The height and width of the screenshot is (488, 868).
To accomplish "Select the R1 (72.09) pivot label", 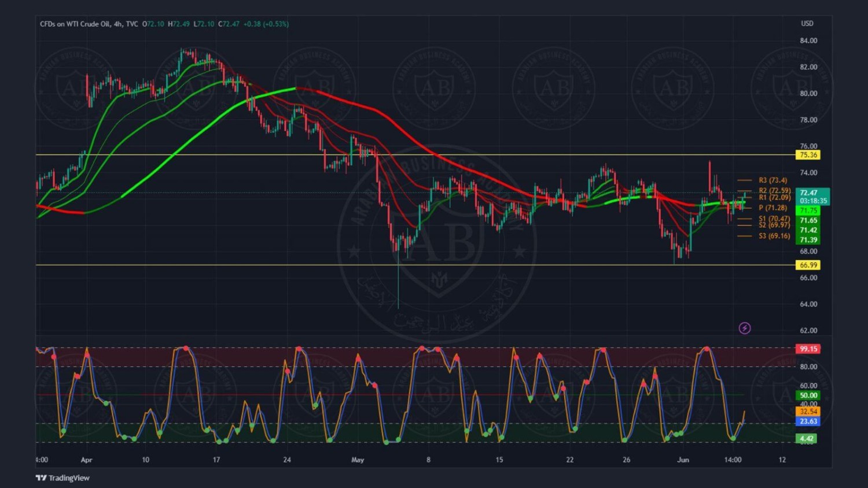I will tap(775, 197).
